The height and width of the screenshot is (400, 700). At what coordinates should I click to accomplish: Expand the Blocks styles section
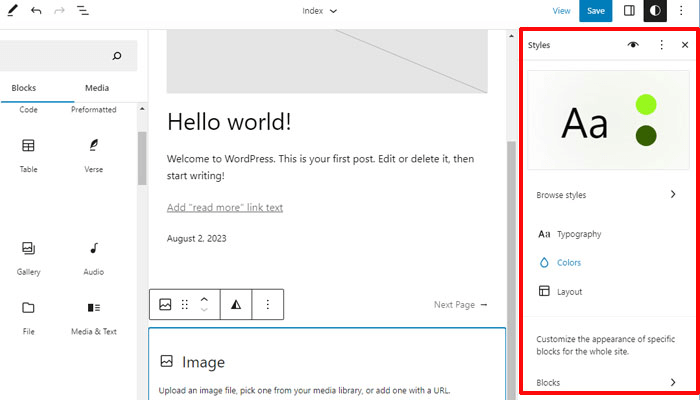tap(608, 382)
